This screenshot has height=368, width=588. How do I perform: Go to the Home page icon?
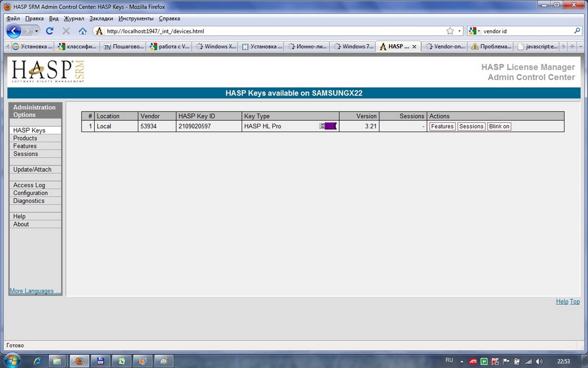pos(83,31)
